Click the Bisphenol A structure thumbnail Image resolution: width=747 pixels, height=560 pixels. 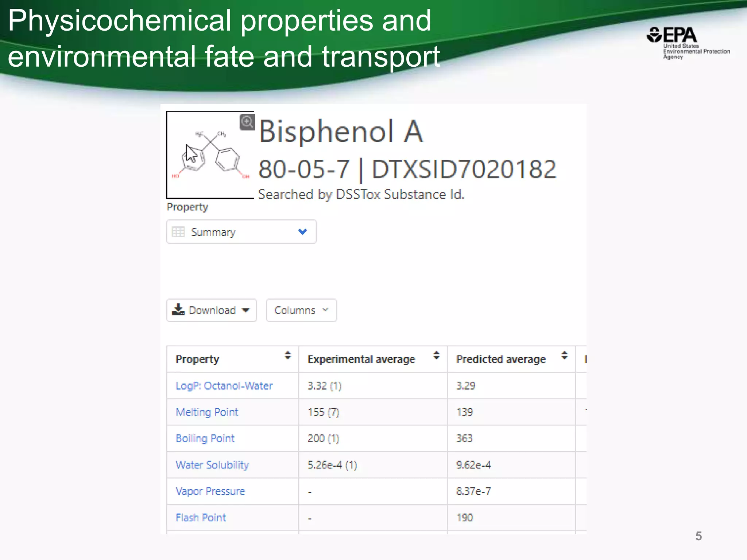click(x=210, y=155)
